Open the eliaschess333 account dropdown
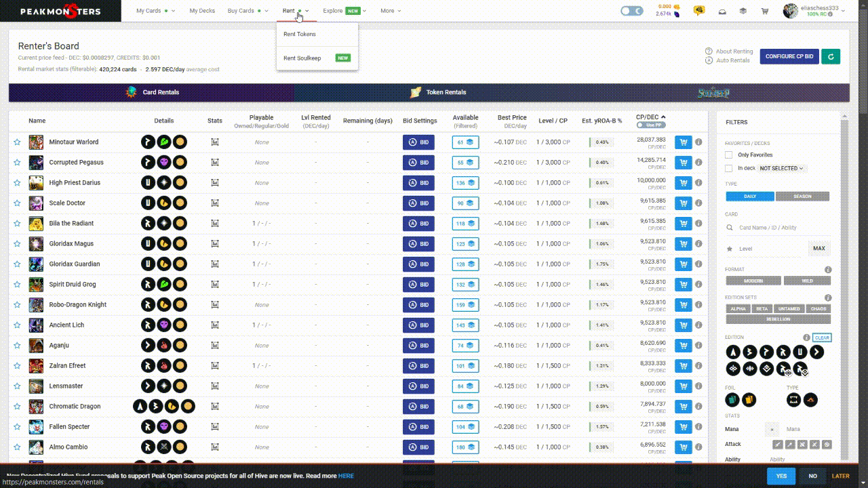 814,11
